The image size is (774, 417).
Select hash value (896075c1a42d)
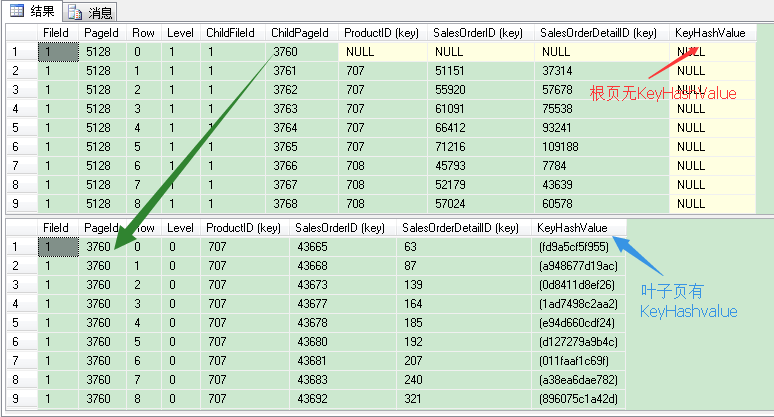click(x=579, y=399)
